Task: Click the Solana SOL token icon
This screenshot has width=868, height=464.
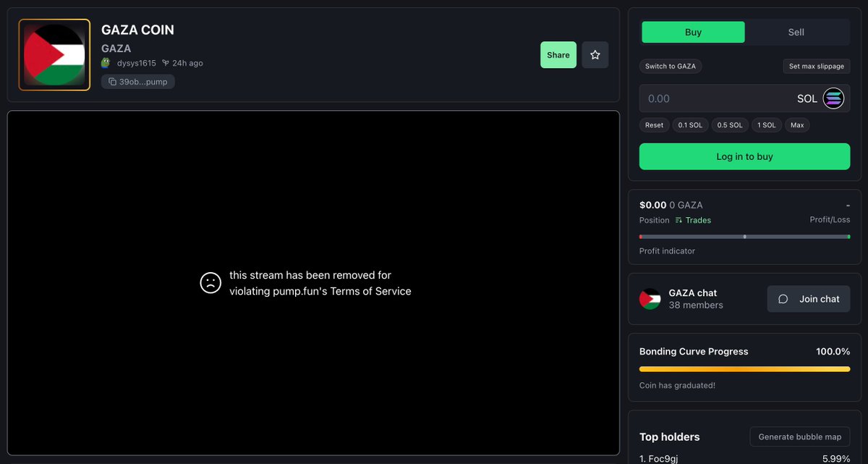Action: (x=833, y=98)
